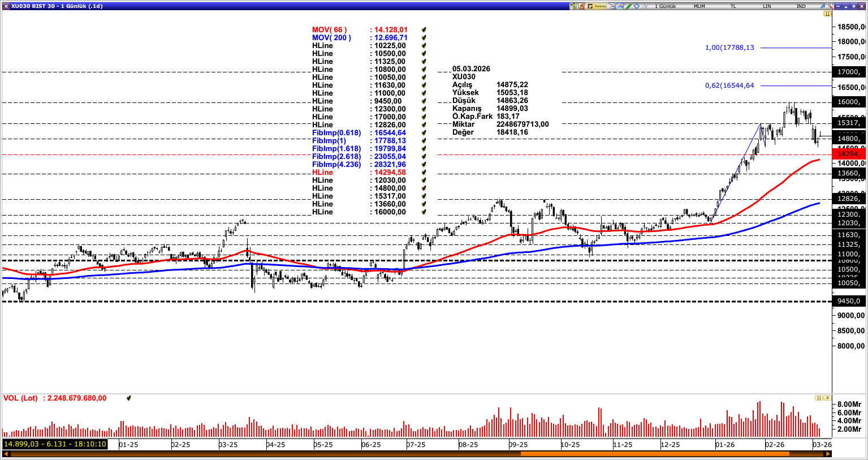Open the tools wrench icon in toolbar

[x=830, y=6]
